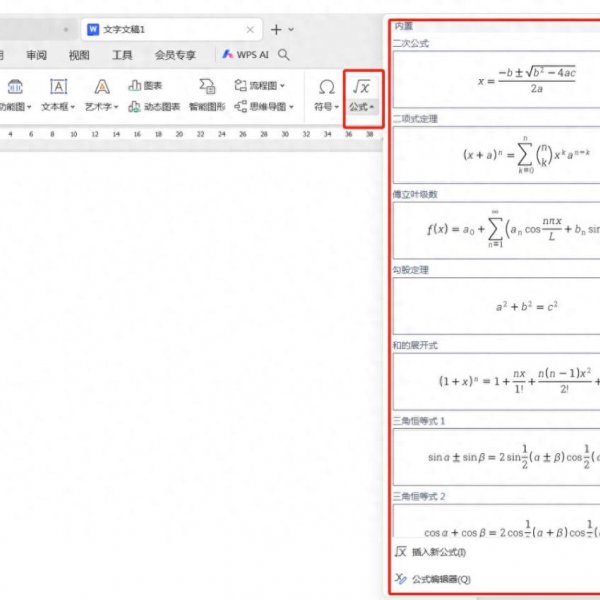The height and width of the screenshot is (600, 600).
Task: Add a new document tab with plus button
Action: coord(276,30)
